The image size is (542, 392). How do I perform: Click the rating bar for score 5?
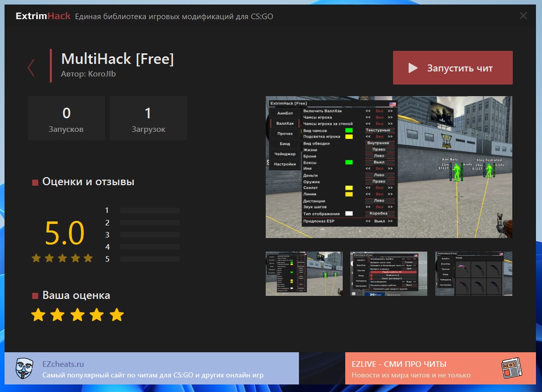149,259
